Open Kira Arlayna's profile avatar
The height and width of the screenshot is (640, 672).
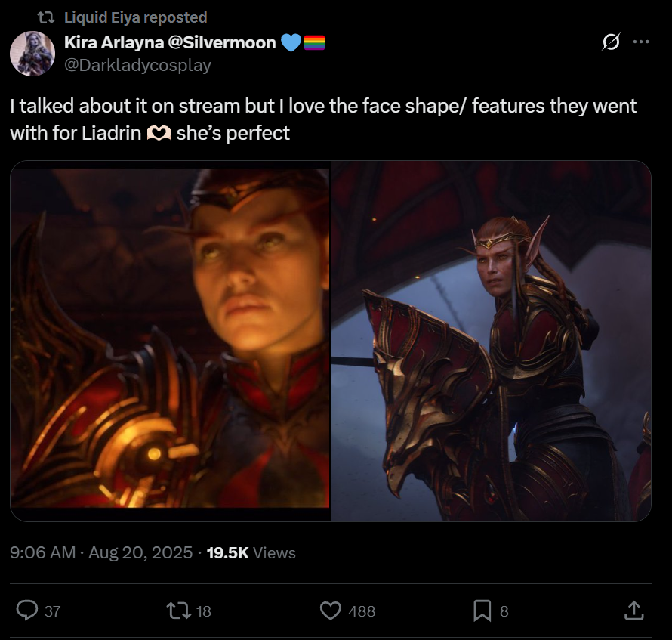(32, 54)
